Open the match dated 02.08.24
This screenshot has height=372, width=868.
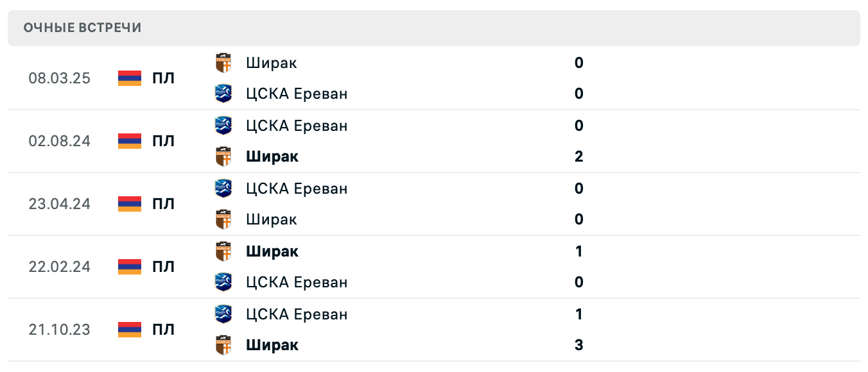pyautogui.click(x=60, y=141)
